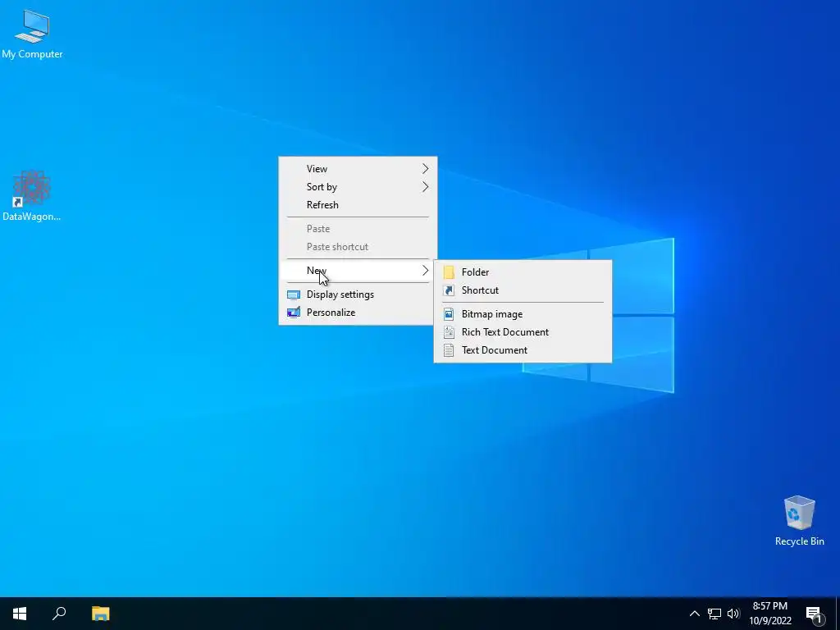The height and width of the screenshot is (630, 840).
Task: Open the Windows Start menu
Action: pyautogui.click(x=20, y=614)
